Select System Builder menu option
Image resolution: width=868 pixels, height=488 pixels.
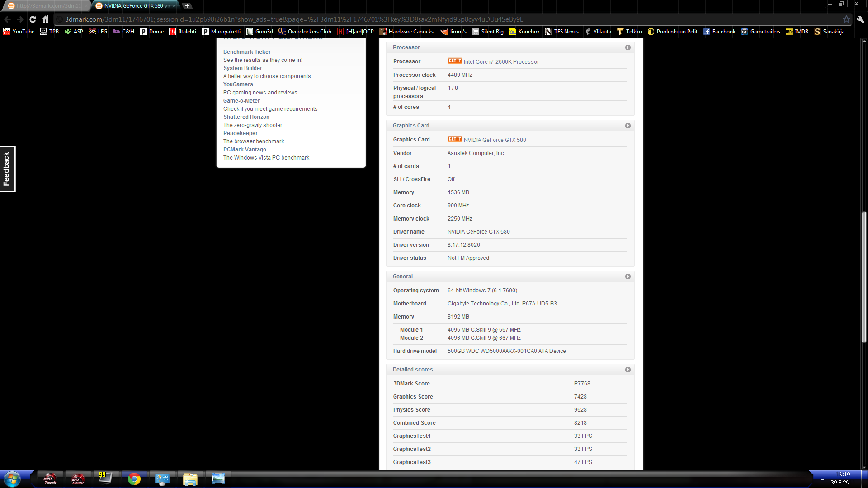[243, 68]
